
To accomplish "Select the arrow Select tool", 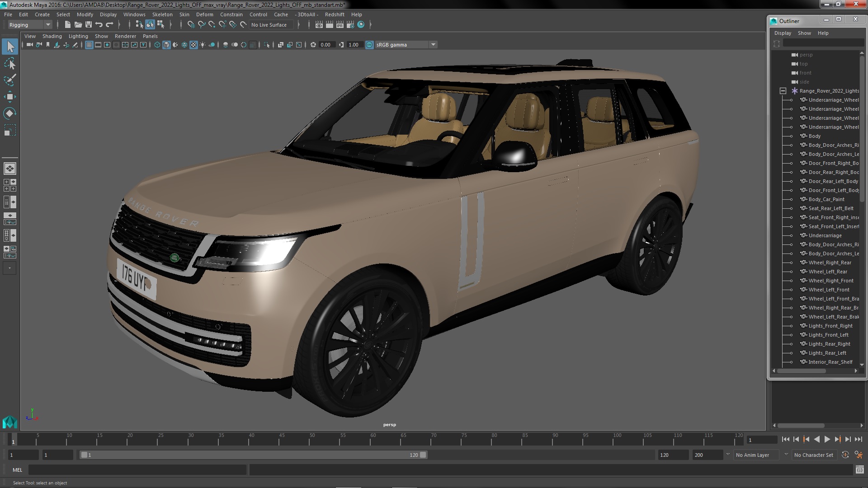I will pos(10,47).
